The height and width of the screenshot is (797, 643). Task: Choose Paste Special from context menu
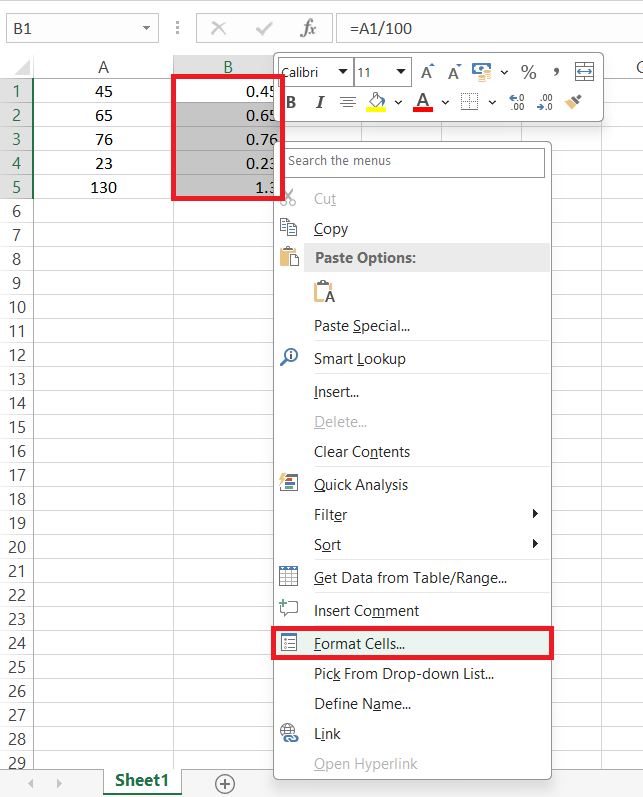point(362,326)
